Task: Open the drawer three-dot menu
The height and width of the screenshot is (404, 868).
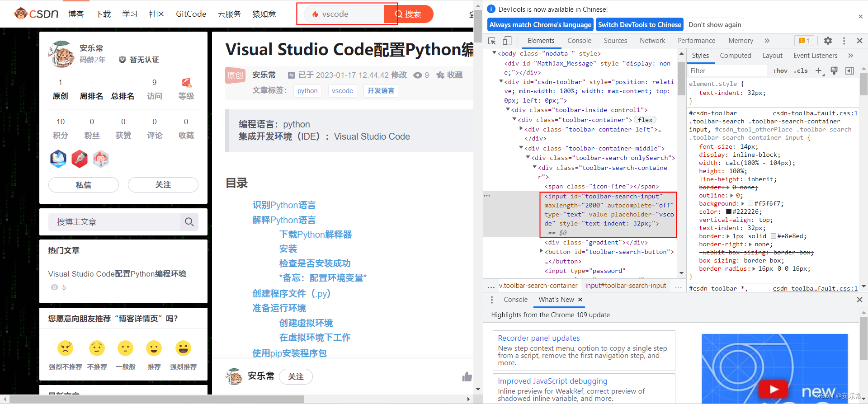Action: point(492,300)
